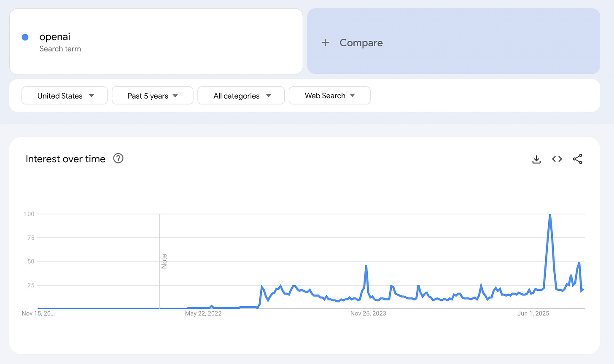The width and height of the screenshot is (614, 364).
Task: Click the peak spike on the trend line
Action: click(x=550, y=215)
